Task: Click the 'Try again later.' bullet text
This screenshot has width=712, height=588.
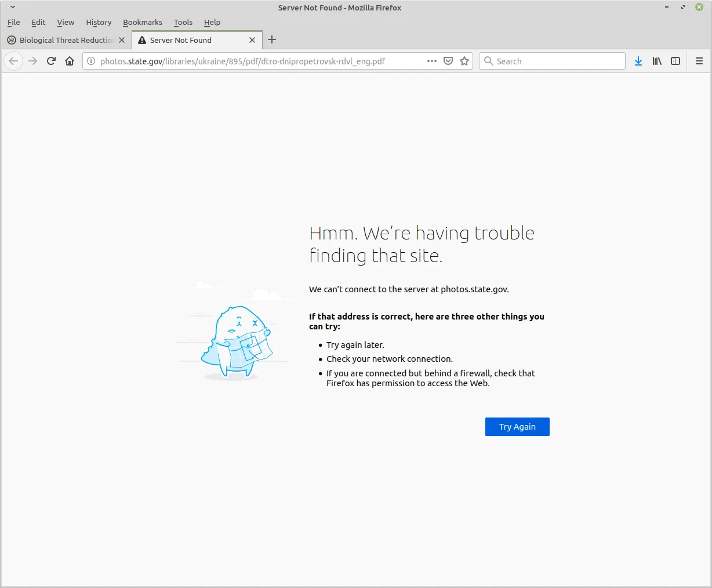Action: [355, 345]
